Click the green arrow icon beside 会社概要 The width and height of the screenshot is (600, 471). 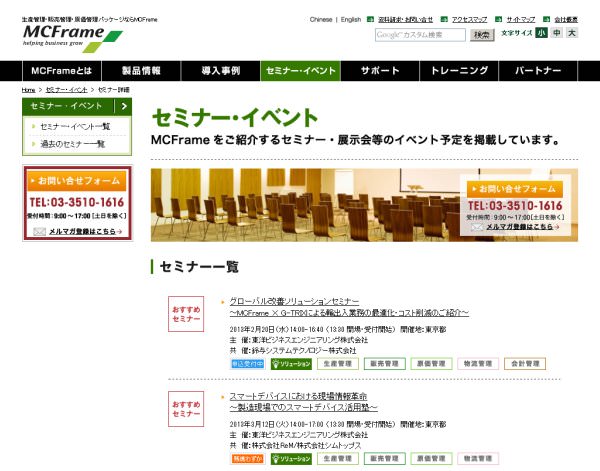point(546,19)
